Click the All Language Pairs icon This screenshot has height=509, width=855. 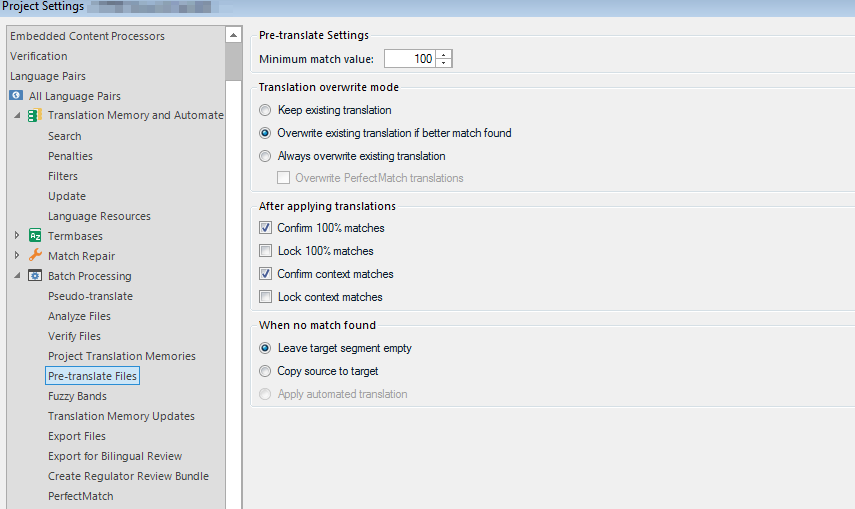[16, 96]
